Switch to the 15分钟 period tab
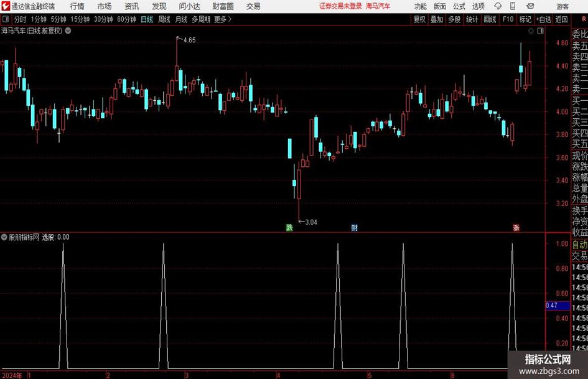Image resolution: width=588 pixels, height=379 pixels. pyautogui.click(x=80, y=19)
